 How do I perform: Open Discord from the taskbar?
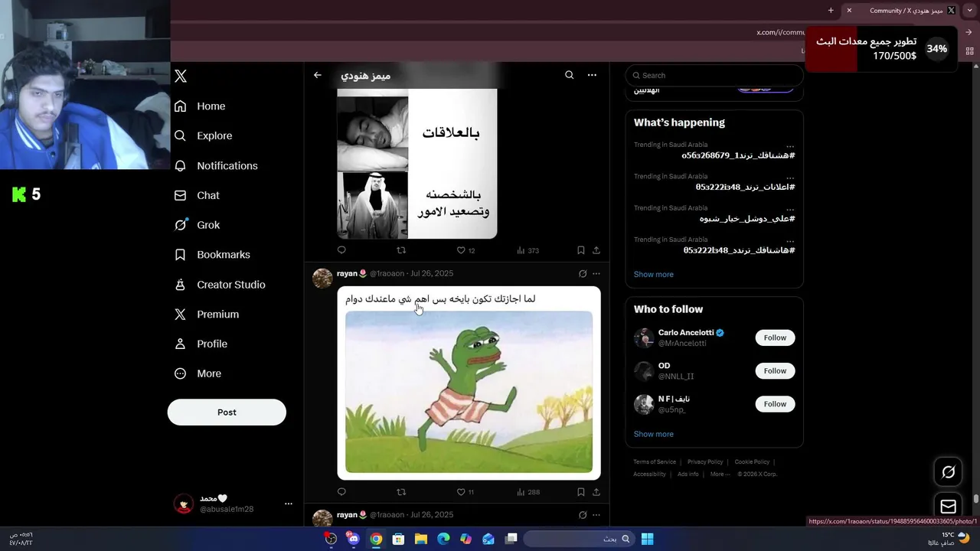[x=353, y=539]
